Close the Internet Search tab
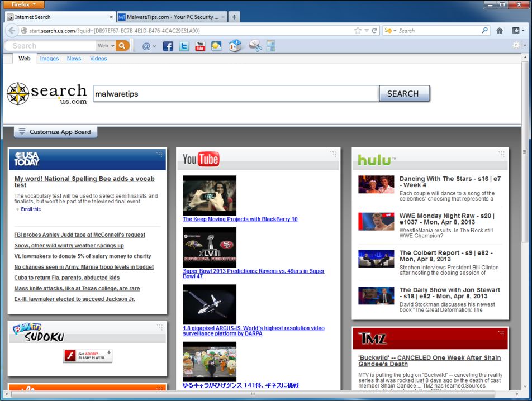This screenshot has width=532, height=401. 111,17
